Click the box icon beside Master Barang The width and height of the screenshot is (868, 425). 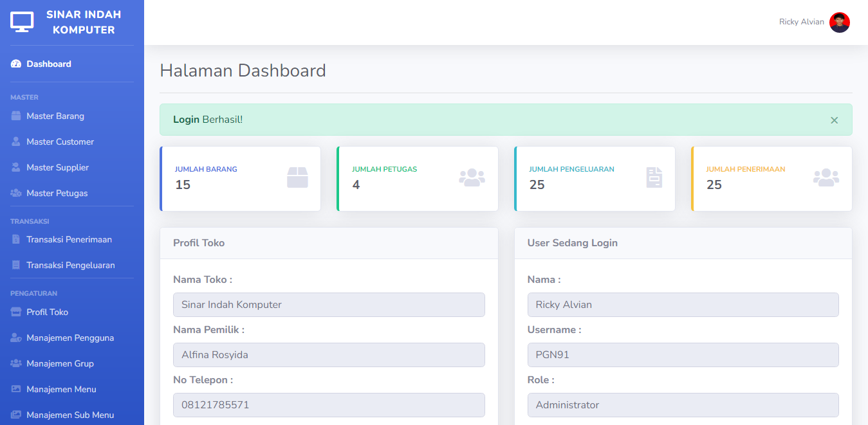click(16, 116)
